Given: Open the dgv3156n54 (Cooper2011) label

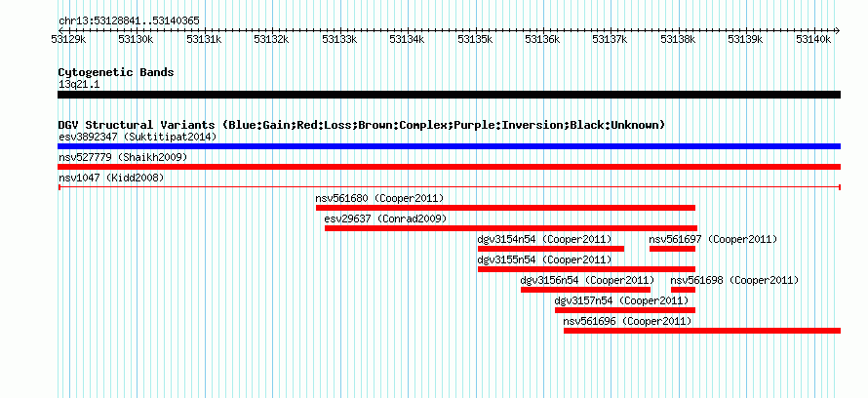Looking at the screenshot, I should click(587, 280).
